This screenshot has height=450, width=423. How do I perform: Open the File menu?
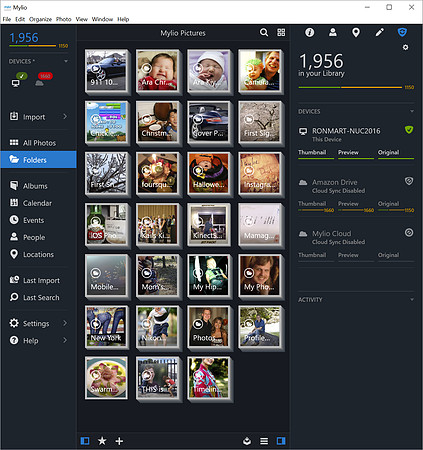7,19
